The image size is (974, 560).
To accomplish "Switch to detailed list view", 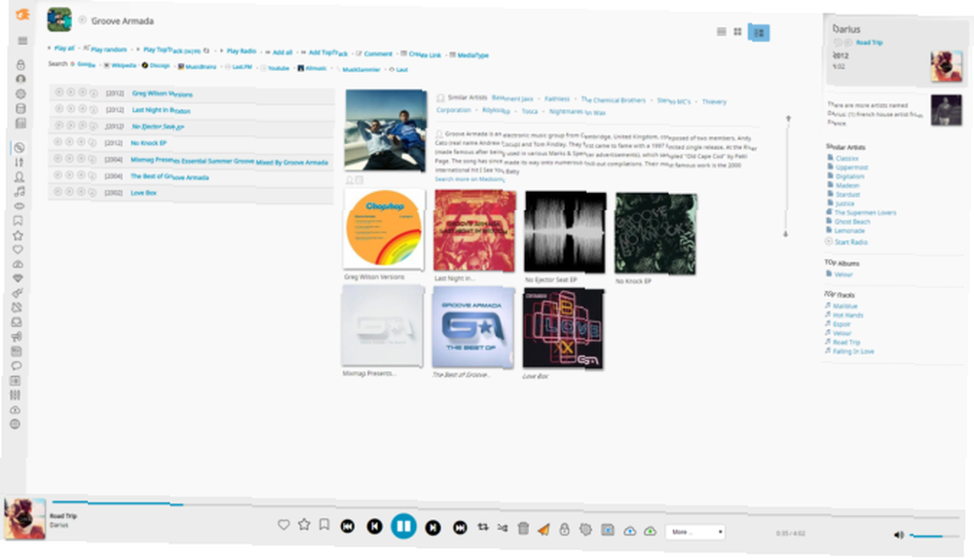I will pyautogui.click(x=759, y=32).
